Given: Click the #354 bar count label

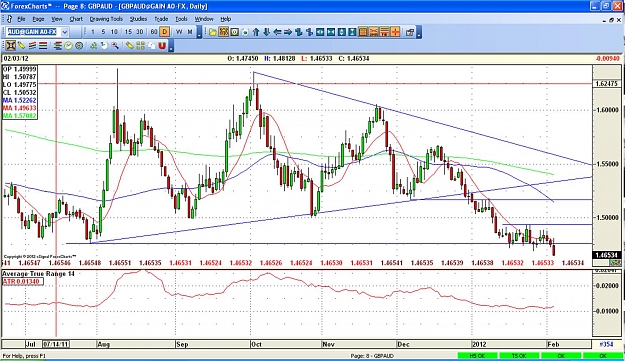Looking at the screenshot, I should [607, 344].
